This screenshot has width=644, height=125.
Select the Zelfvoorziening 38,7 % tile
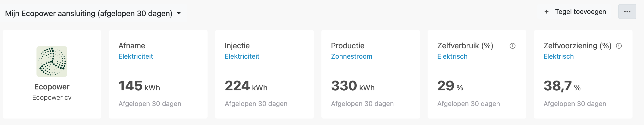[x=583, y=74]
